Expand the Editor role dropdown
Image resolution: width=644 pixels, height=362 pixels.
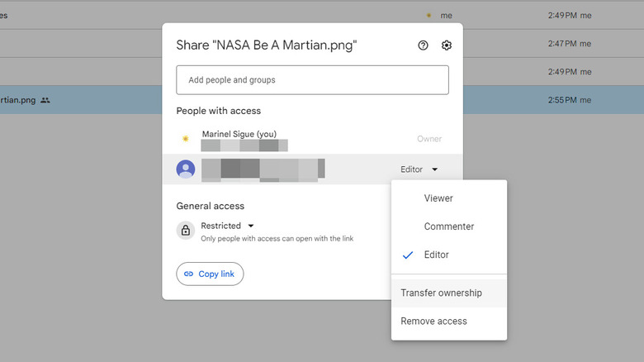click(x=419, y=169)
